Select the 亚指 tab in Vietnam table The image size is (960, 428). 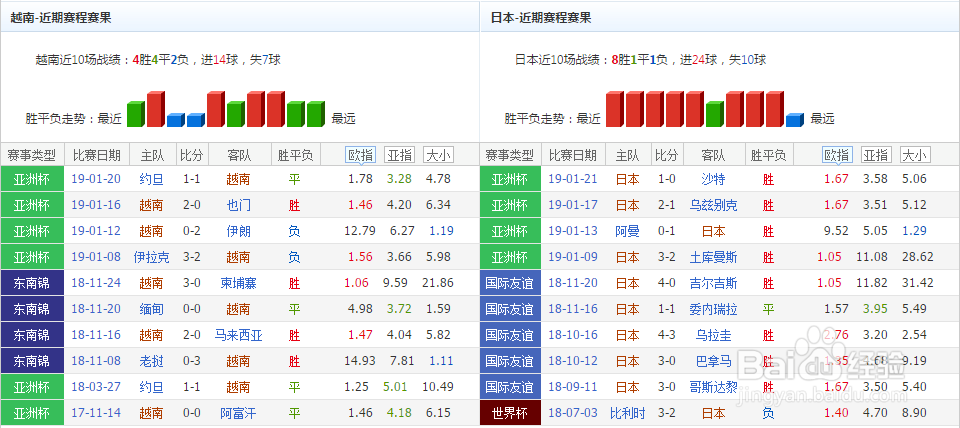coord(399,155)
